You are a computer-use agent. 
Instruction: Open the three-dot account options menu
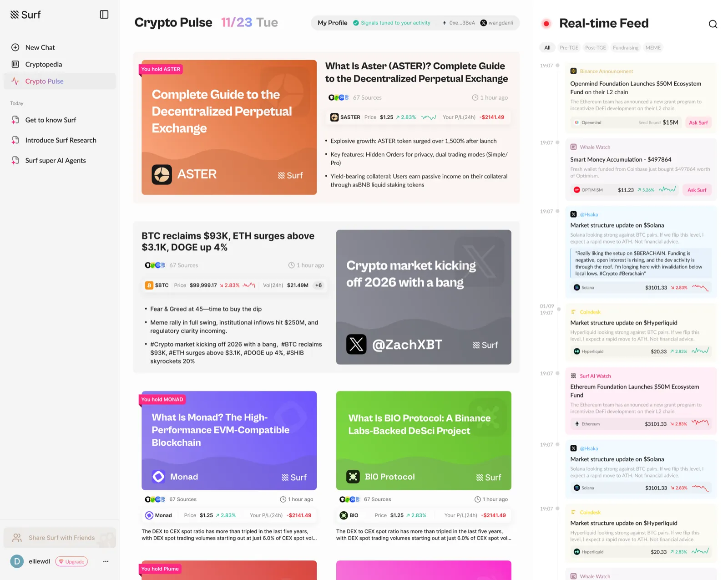(x=106, y=561)
